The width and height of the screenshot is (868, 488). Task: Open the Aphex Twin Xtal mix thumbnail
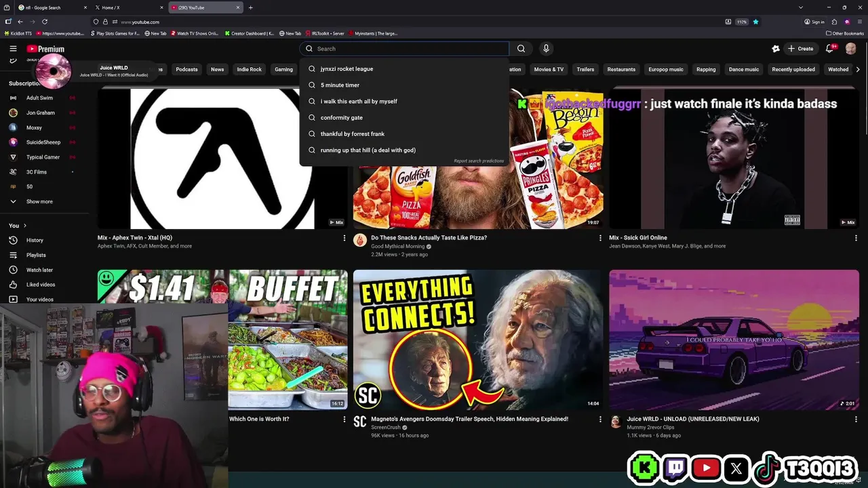pos(222,159)
